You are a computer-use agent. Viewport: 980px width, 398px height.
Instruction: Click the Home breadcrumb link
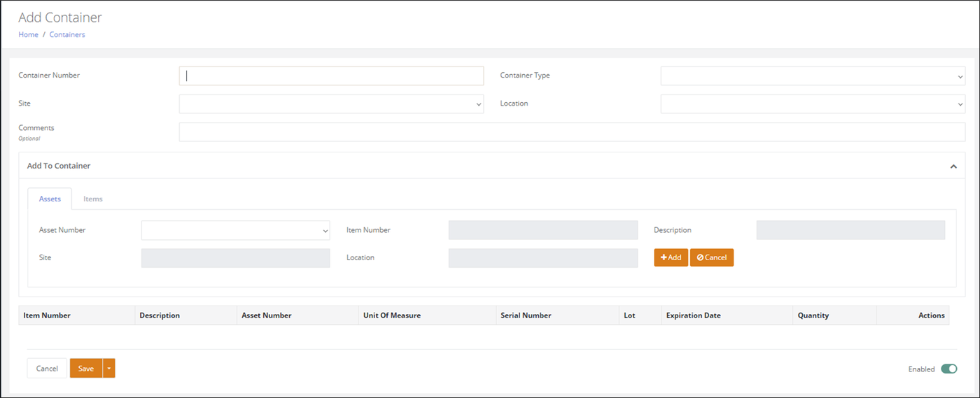[28, 34]
